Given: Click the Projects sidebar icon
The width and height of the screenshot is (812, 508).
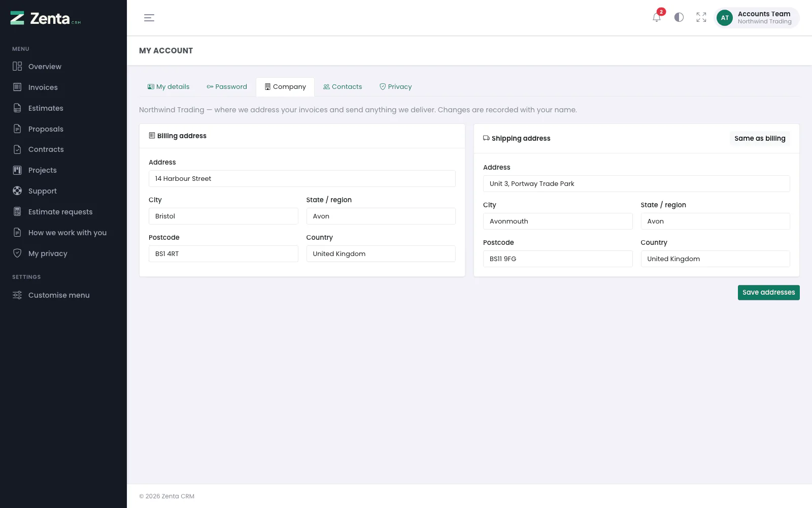Looking at the screenshot, I should (17, 170).
